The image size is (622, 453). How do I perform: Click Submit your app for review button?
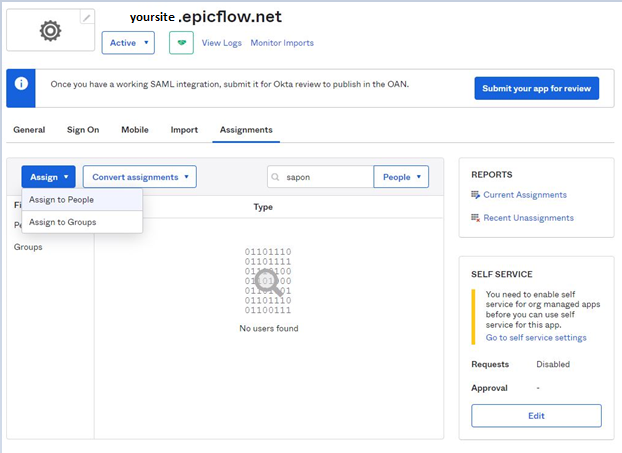[x=537, y=88]
